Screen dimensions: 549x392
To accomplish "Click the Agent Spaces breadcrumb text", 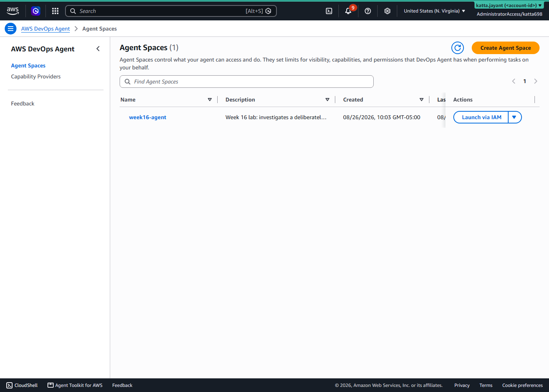I will pyautogui.click(x=100, y=29).
